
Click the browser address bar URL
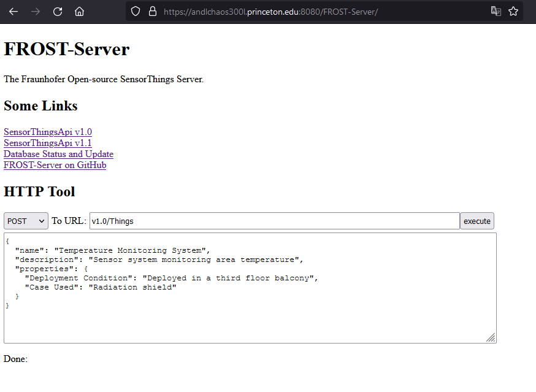coord(270,12)
